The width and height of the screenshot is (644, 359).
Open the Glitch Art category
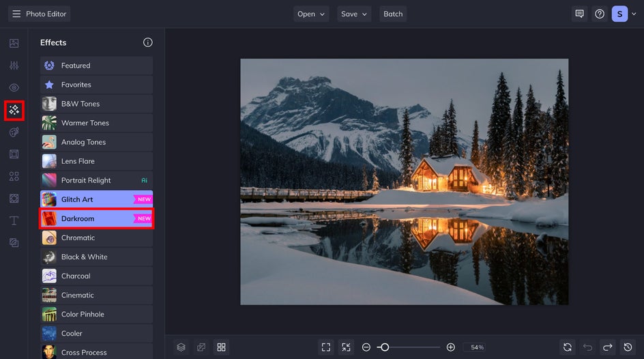tap(96, 199)
